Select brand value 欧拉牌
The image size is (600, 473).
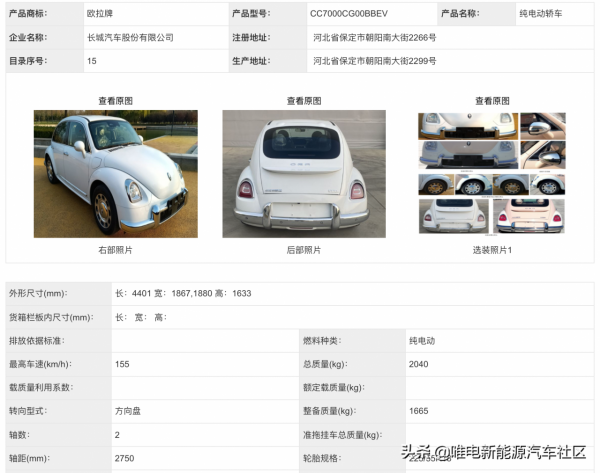tap(100, 13)
